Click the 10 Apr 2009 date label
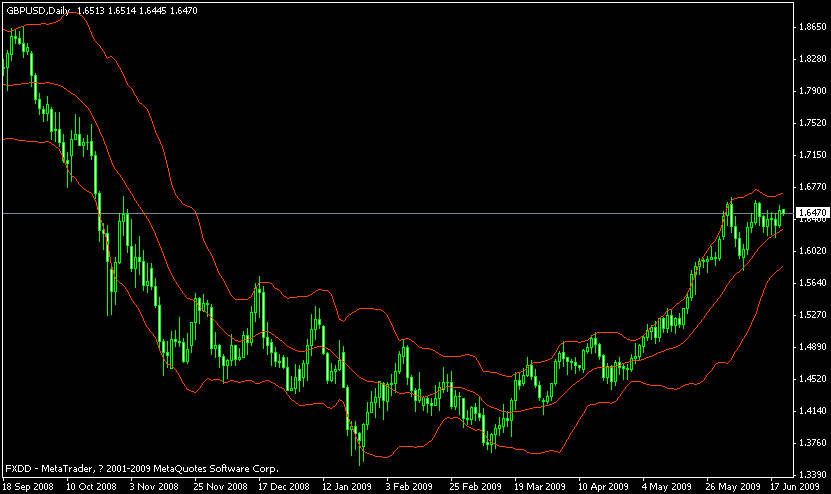Screen dimensions: 831x494 coord(603,486)
